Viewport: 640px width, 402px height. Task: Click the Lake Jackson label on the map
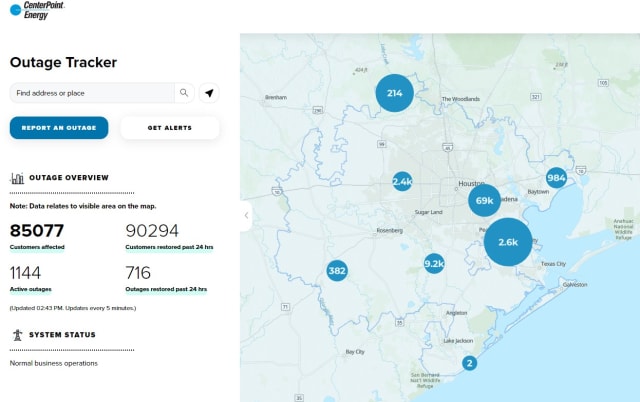(458, 341)
